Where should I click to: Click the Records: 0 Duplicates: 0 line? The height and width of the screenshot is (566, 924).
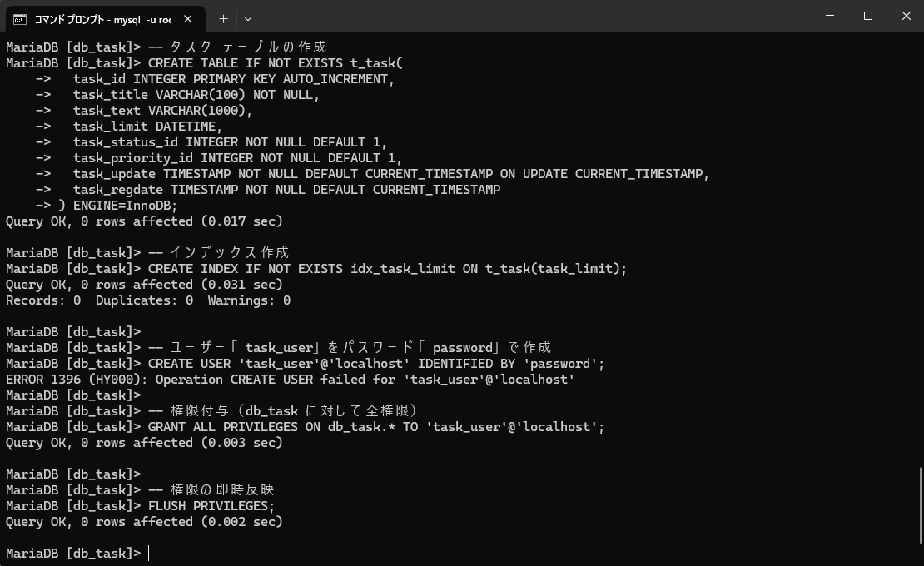click(x=147, y=300)
